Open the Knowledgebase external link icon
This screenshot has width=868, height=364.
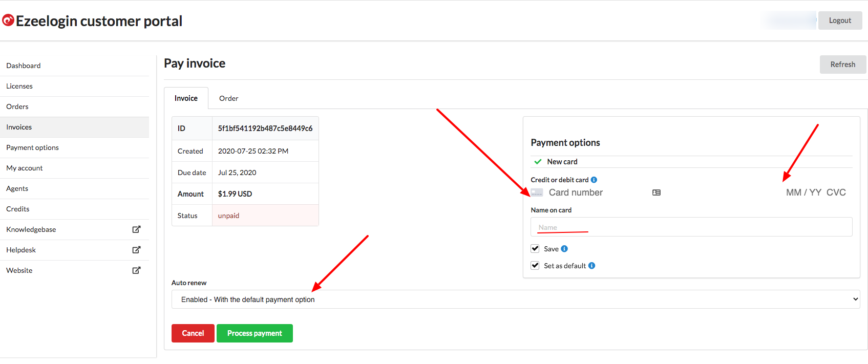[136, 229]
